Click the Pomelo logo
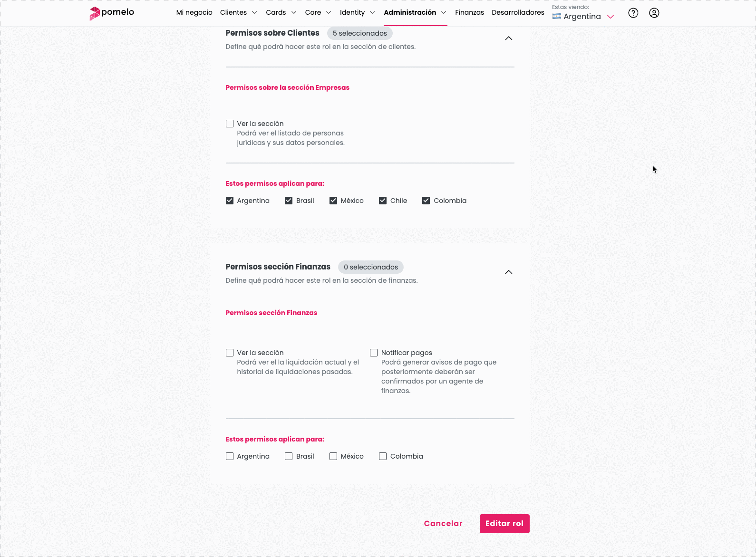Viewport: 756px width, 557px height. click(110, 13)
